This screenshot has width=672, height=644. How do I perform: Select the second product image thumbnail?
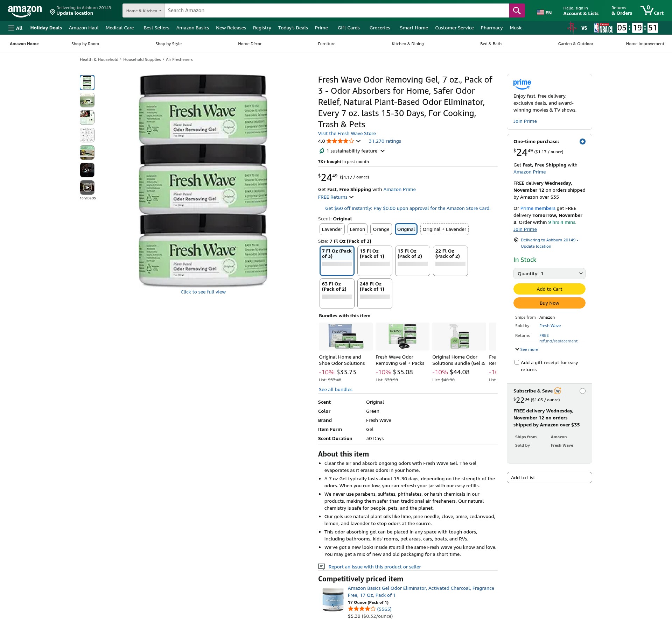[x=87, y=100]
